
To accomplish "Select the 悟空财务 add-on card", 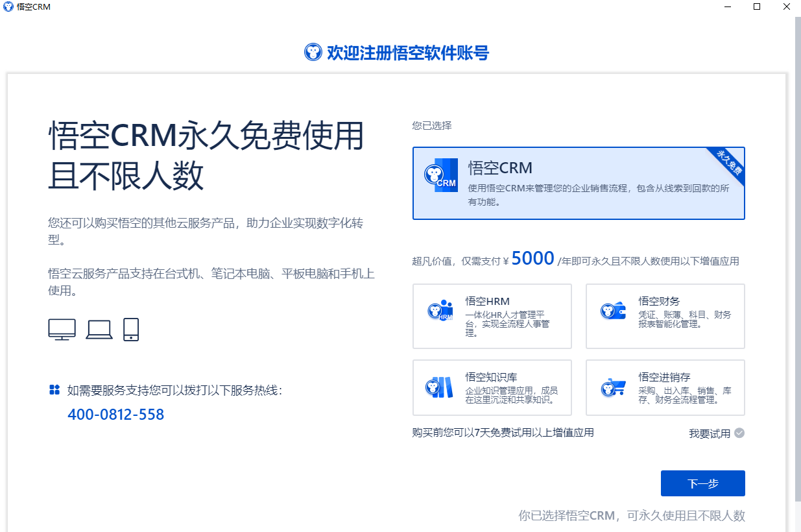I will (665, 316).
